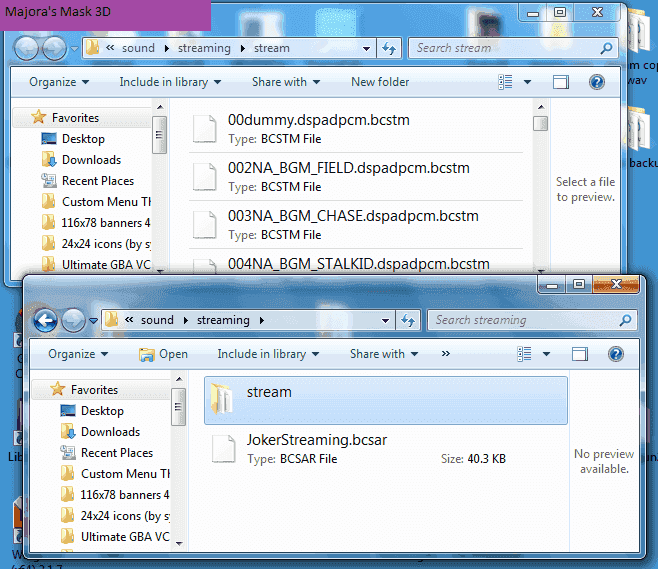Select 003NA_BGM_CHASE file icon
The image size is (658, 569).
click(205, 224)
